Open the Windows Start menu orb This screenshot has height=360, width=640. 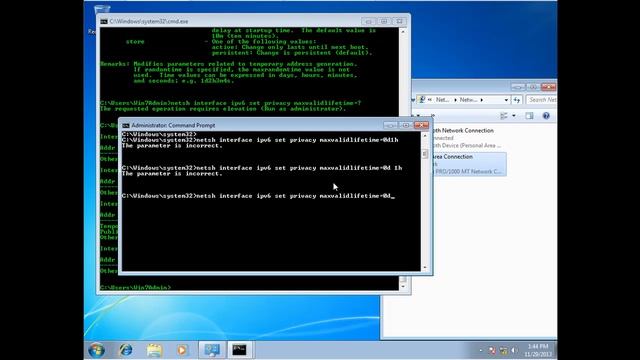tap(97, 350)
